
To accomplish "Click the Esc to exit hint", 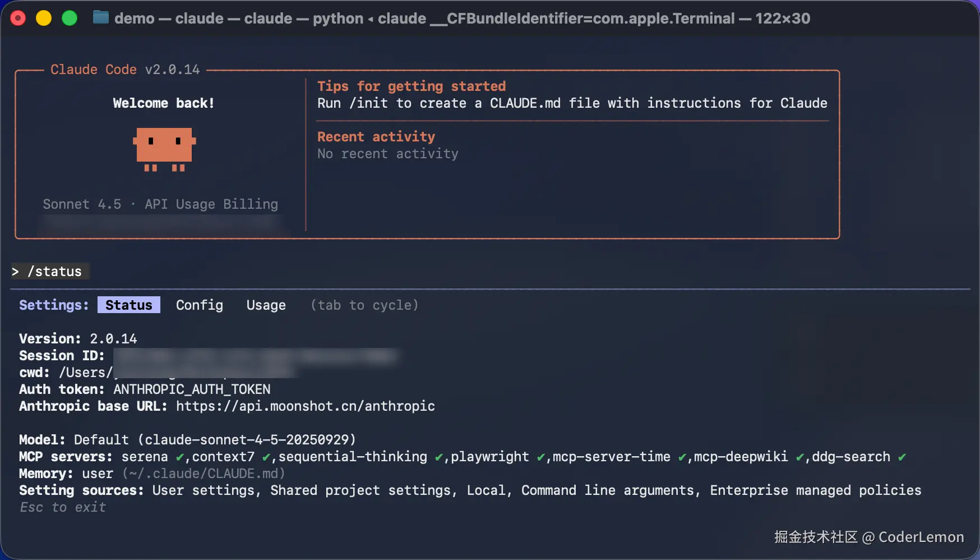I will click(x=63, y=507).
